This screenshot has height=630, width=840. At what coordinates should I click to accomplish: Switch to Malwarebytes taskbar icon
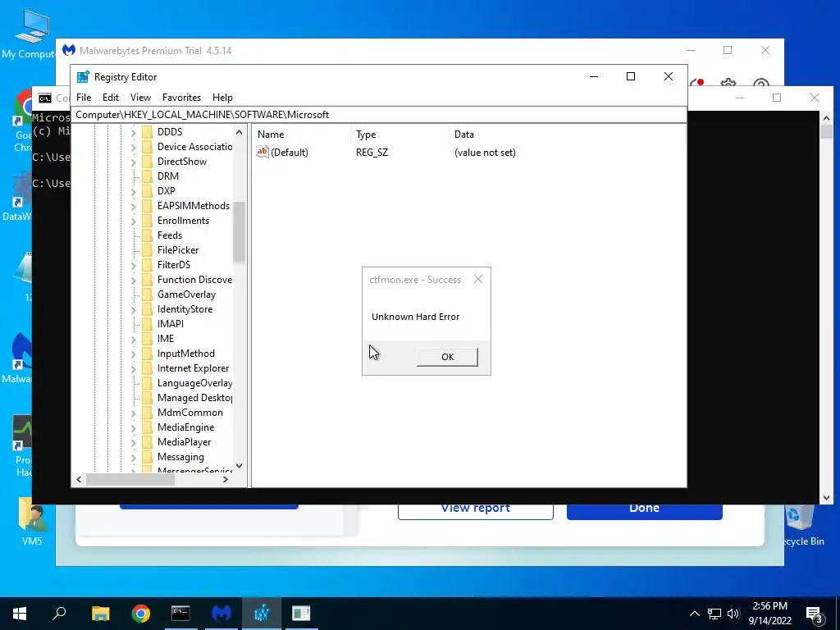[x=221, y=614]
